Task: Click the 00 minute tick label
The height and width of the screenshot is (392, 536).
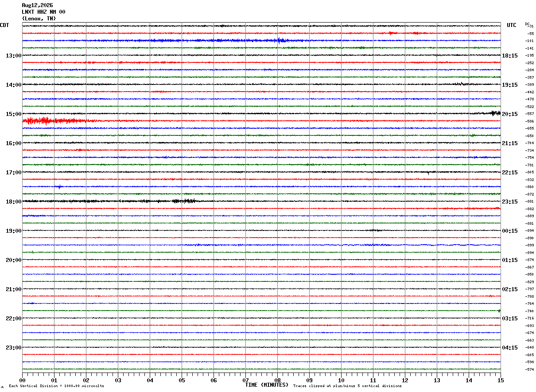Action: point(22,380)
